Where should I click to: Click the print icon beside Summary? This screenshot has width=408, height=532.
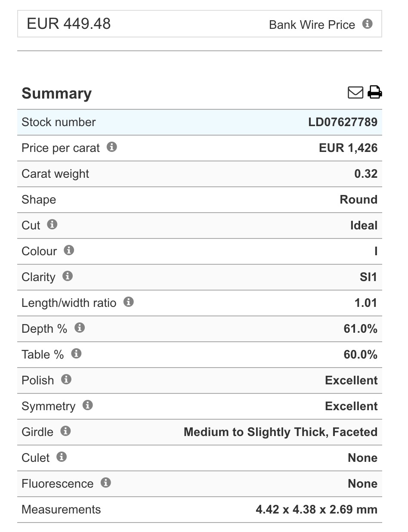375,93
